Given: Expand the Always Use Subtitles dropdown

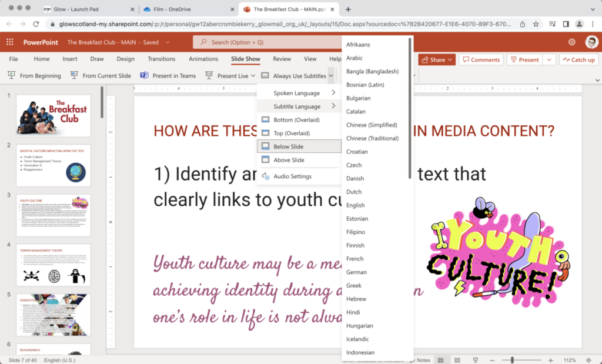Looking at the screenshot, I should coord(330,76).
